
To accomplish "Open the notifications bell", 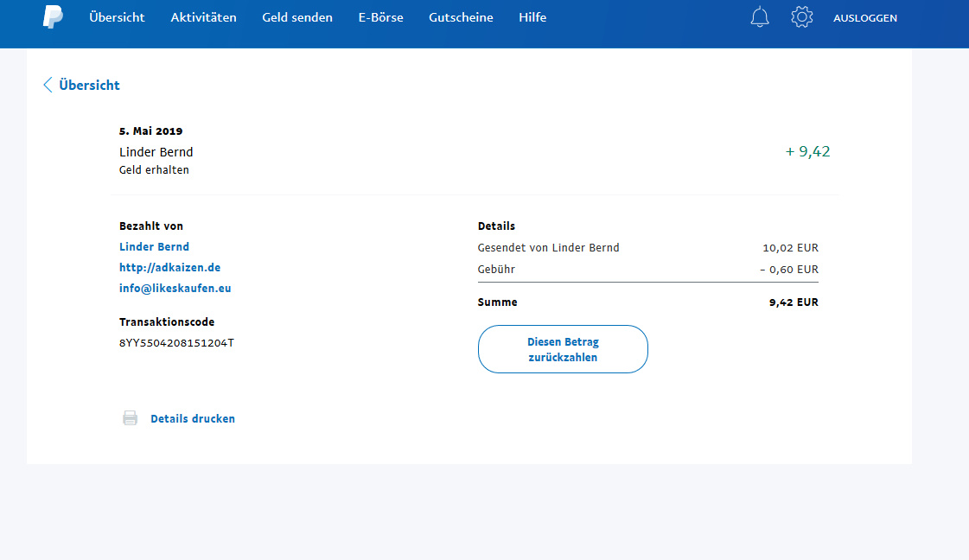I will (x=760, y=17).
